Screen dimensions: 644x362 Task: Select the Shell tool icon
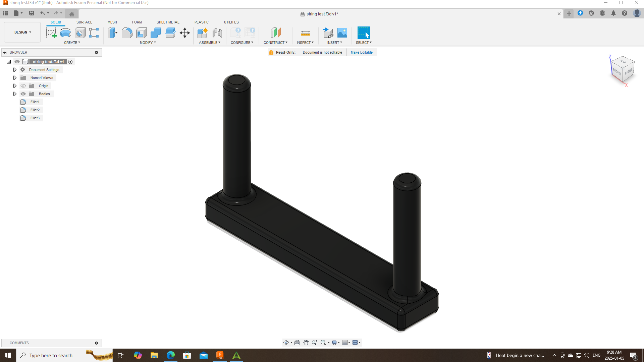click(141, 33)
